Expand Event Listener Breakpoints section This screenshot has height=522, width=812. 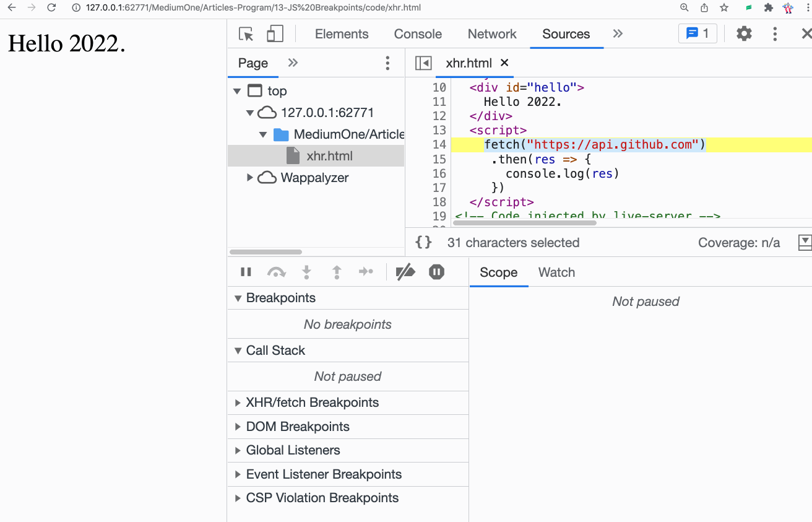[323, 474]
